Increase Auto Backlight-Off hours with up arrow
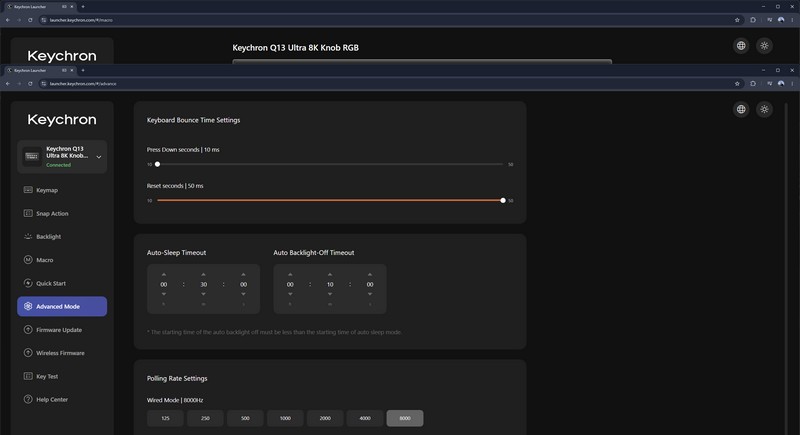This screenshot has height=435, width=800. (x=290, y=274)
